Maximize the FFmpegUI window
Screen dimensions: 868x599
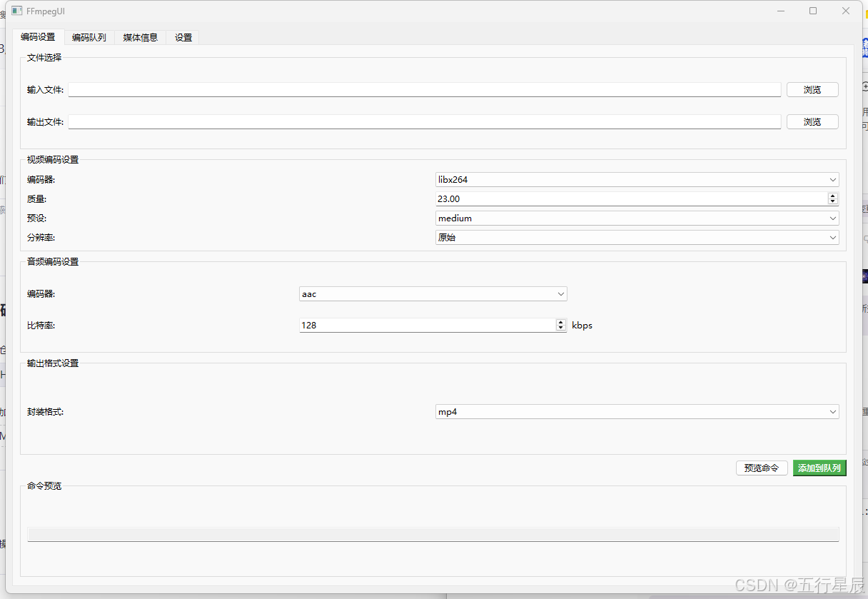[x=813, y=11]
